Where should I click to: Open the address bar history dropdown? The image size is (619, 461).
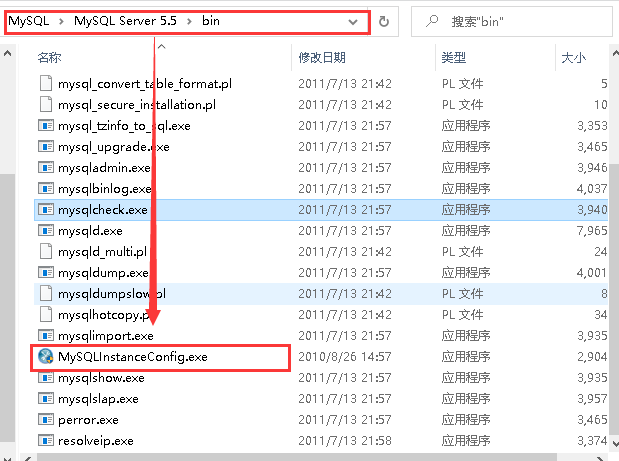coord(353,22)
